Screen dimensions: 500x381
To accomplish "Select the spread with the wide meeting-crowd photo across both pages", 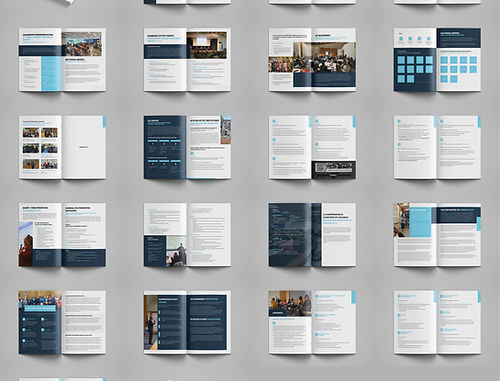I will pyautogui.click(x=312, y=59).
